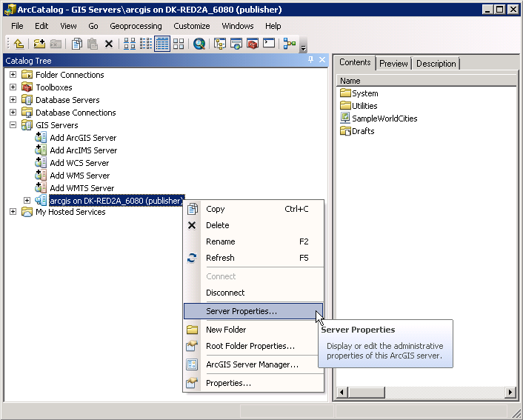Switch to Thumbnails view
Image resolution: width=523 pixels, height=420 pixels.
point(179,44)
